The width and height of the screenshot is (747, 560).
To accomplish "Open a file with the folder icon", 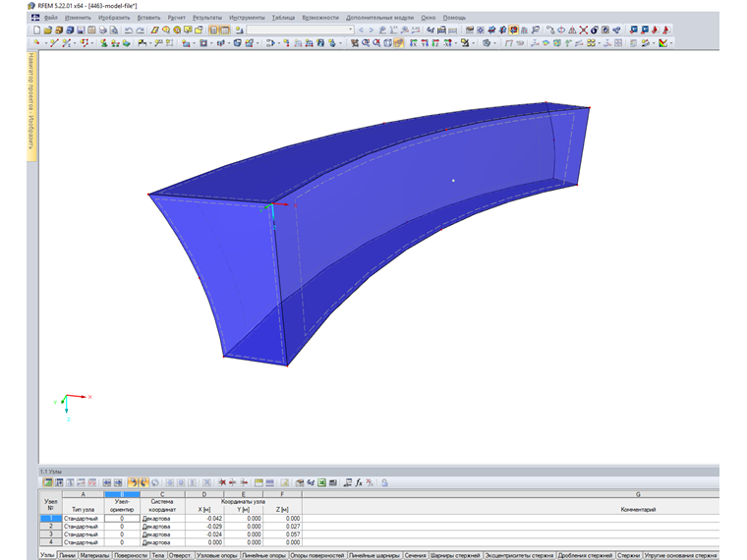I will (x=47, y=30).
